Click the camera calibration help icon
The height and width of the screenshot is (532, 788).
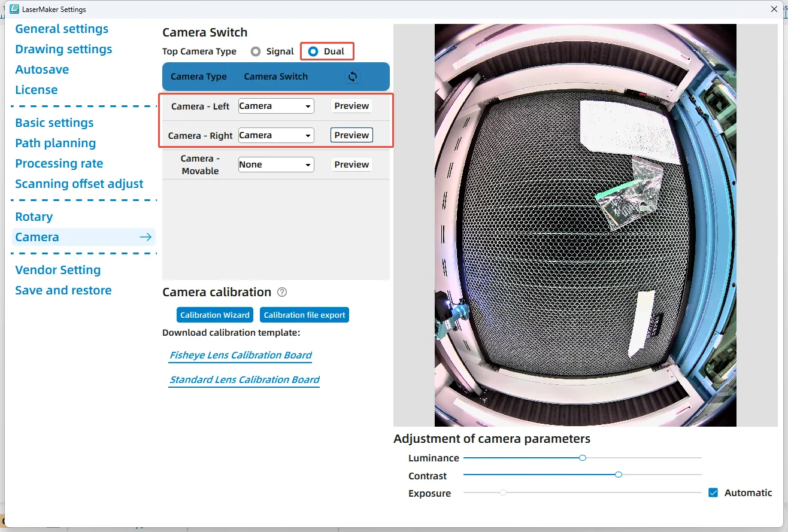282,292
